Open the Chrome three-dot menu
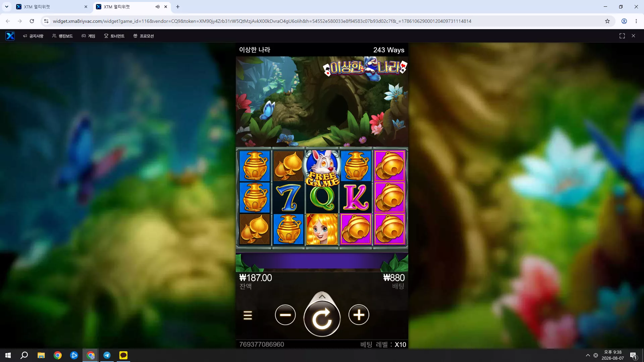The width and height of the screenshot is (644, 362). [636, 21]
